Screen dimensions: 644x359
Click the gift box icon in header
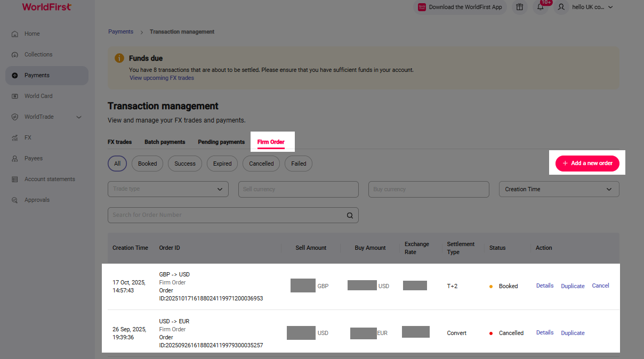click(x=519, y=7)
